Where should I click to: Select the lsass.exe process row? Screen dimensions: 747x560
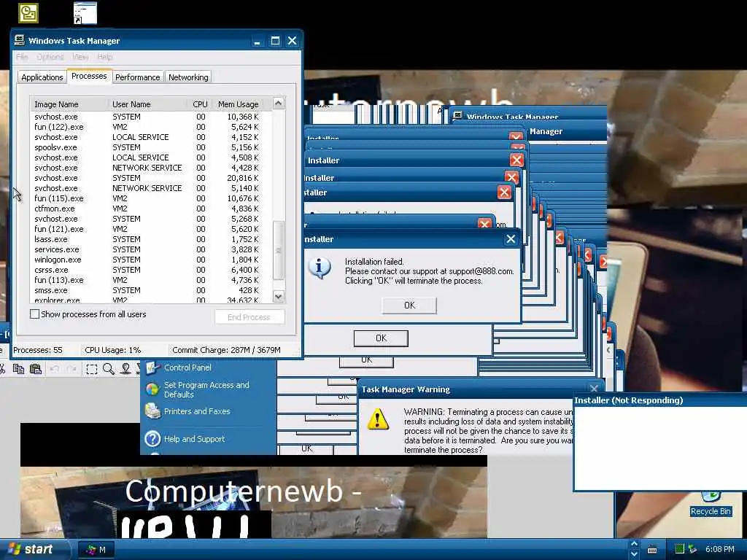152,239
